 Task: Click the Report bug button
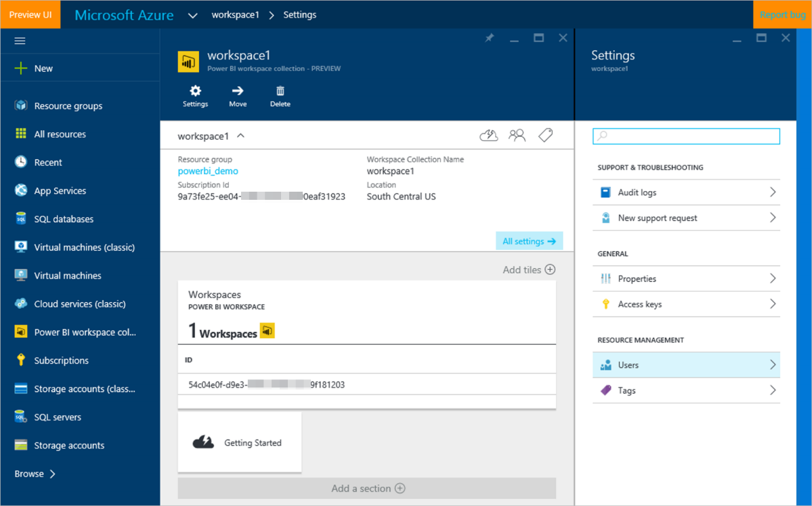click(782, 14)
